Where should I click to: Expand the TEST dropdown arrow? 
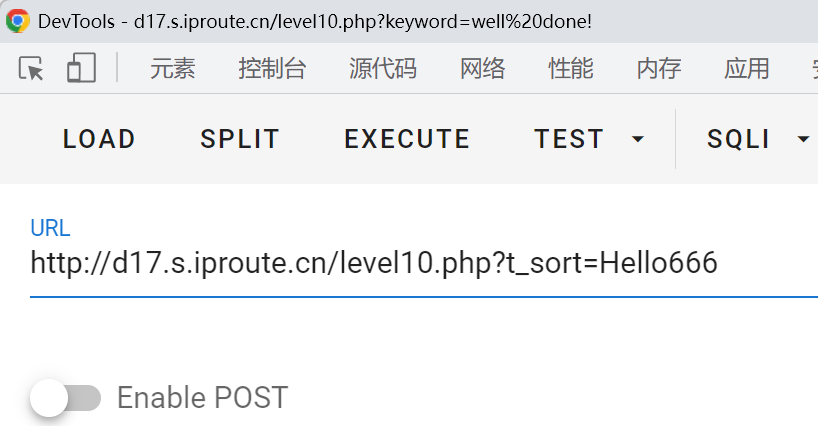pos(638,139)
